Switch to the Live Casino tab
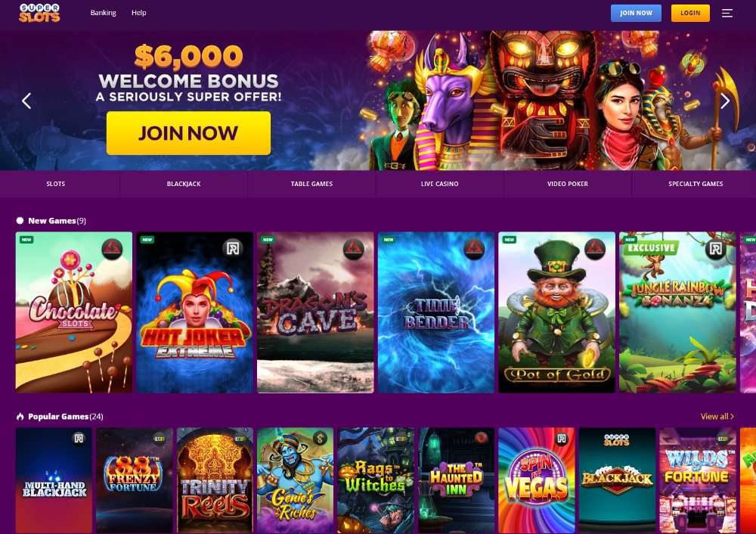 440,184
